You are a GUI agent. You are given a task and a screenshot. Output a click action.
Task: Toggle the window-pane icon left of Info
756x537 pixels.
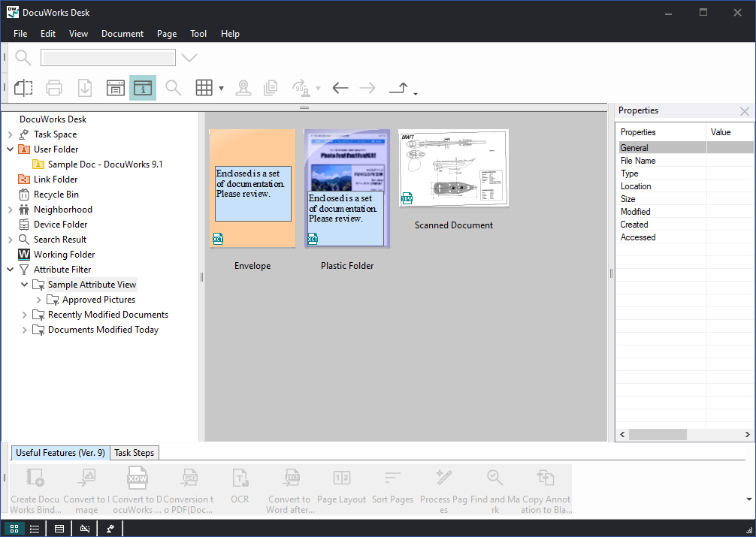[x=115, y=88]
